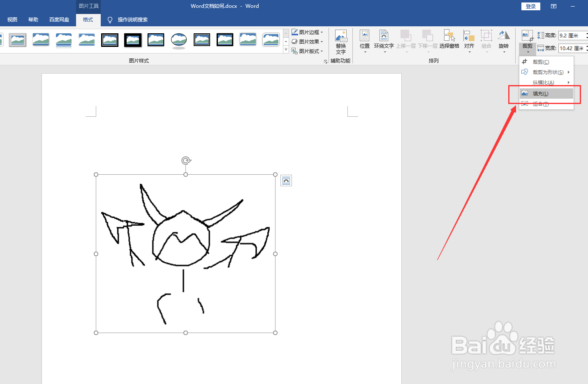Click the Group (组合) icon
The width and height of the screenshot is (588, 384).
[486, 35]
